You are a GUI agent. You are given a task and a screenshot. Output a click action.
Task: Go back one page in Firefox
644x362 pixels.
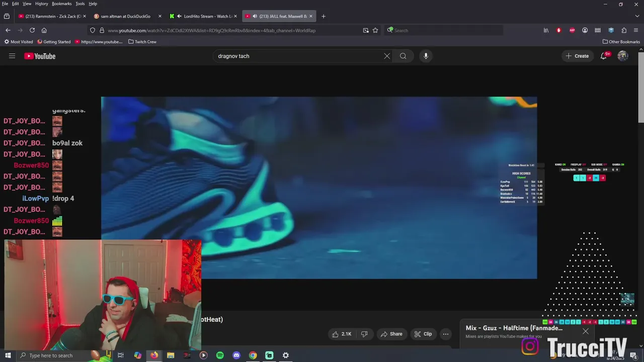(8, 30)
